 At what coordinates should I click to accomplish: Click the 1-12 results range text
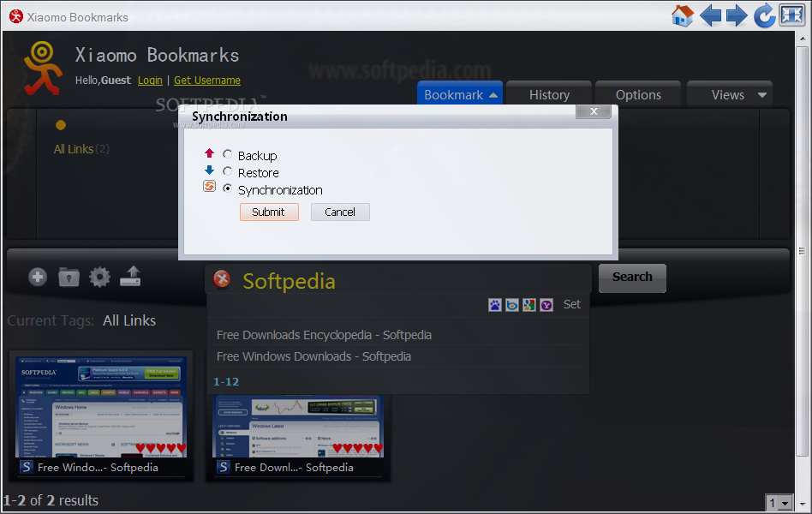pyautogui.click(x=226, y=382)
